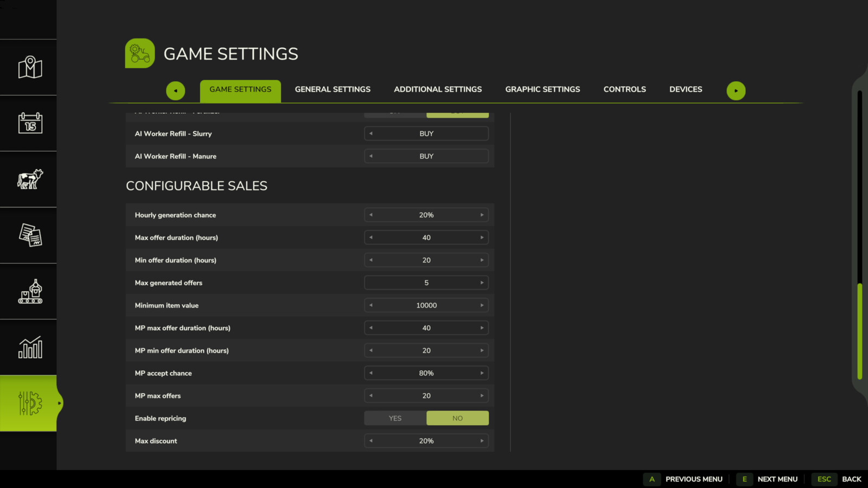Decrease MP max offers with left arrow
Viewport: 868px width, 488px height.
(x=371, y=396)
